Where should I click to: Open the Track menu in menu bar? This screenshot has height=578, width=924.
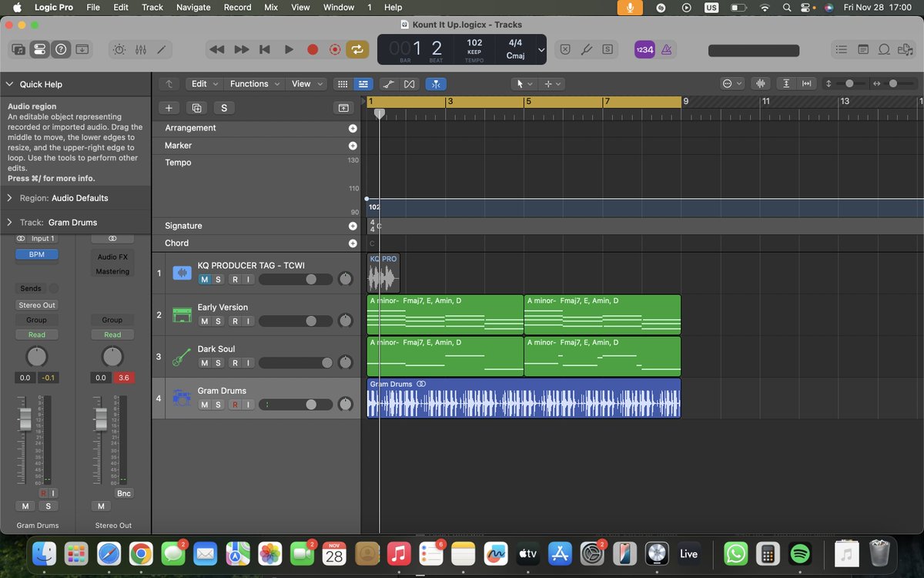[x=152, y=7]
